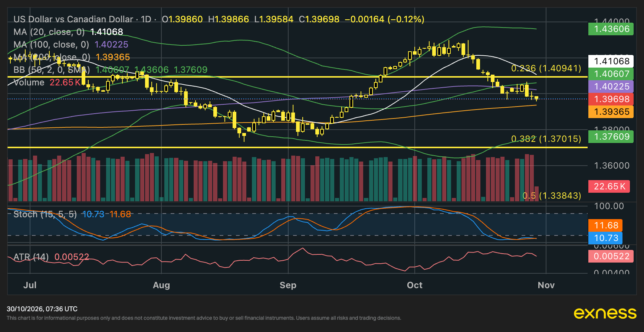
Task: Click the exness logo
Action: (605, 313)
